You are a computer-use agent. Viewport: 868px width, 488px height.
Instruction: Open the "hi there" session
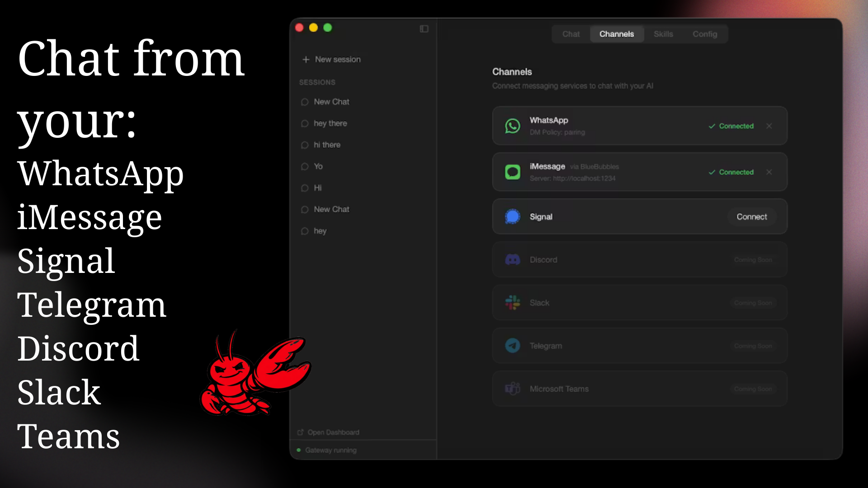tap(327, 145)
